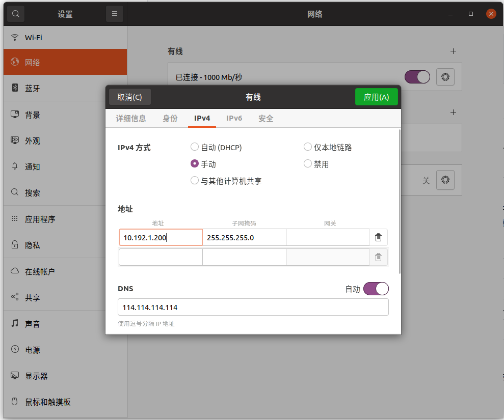This screenshot has height=420, width=504.
Task: Click the bell icon for 通知
Action: pos(15,166)
